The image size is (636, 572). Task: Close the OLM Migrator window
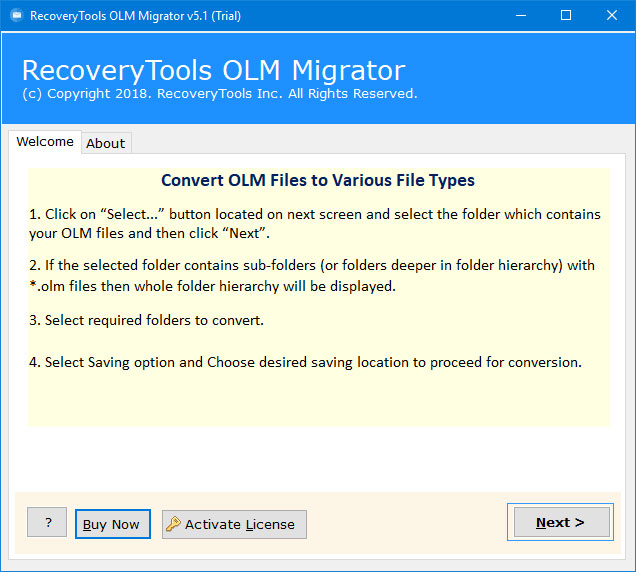coord(612,15)
